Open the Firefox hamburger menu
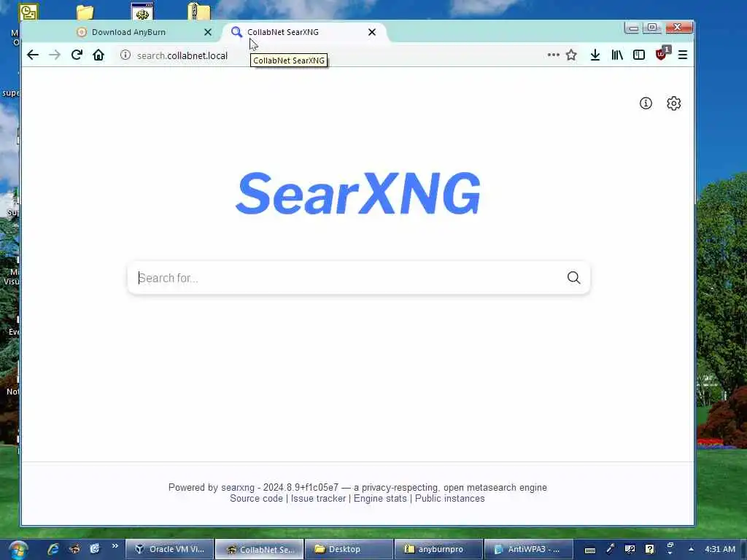 (683, 55)
